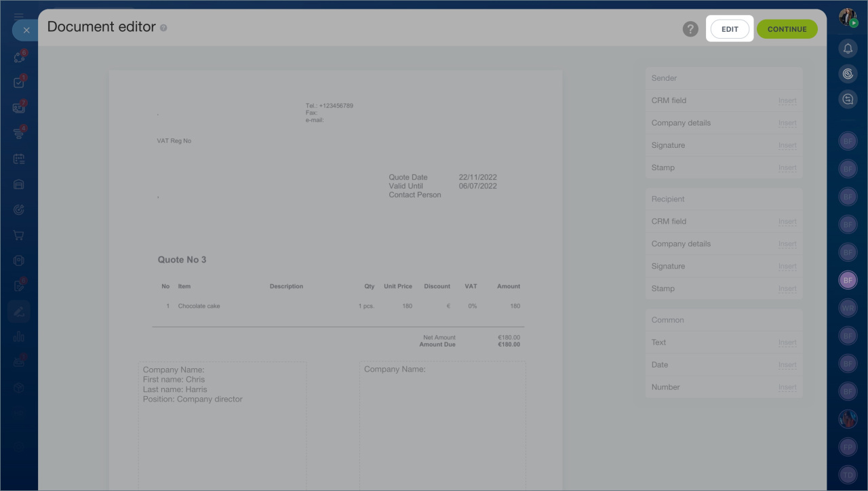Open the notifications bell
868x491 pixels.
click(847, 48)
